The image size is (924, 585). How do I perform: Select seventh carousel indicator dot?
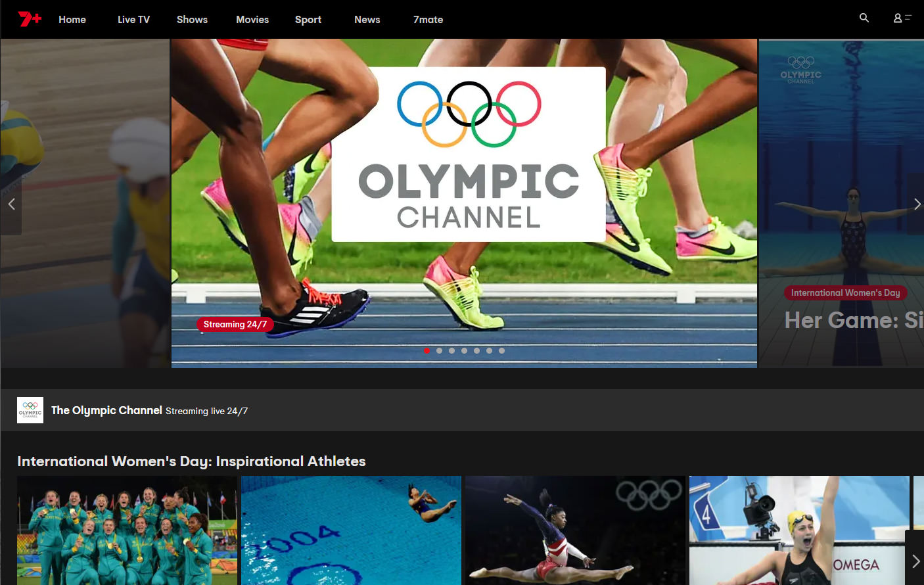(502, 351)
